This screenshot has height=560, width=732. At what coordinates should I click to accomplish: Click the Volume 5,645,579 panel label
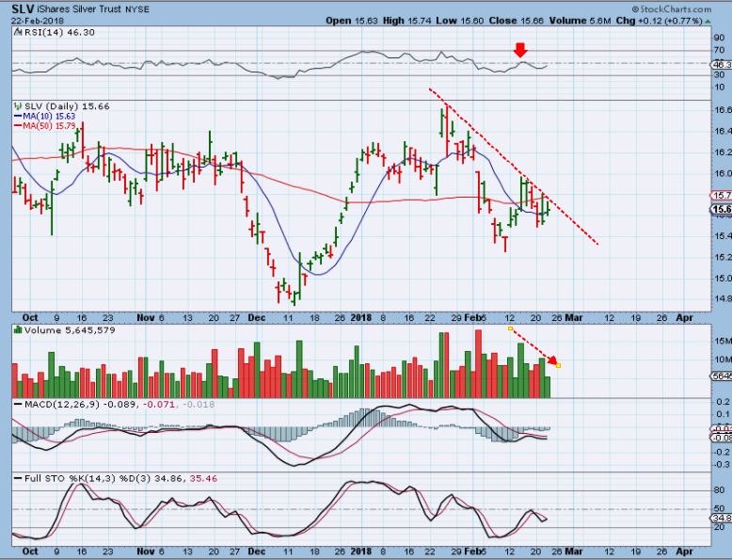coord(70,330)
